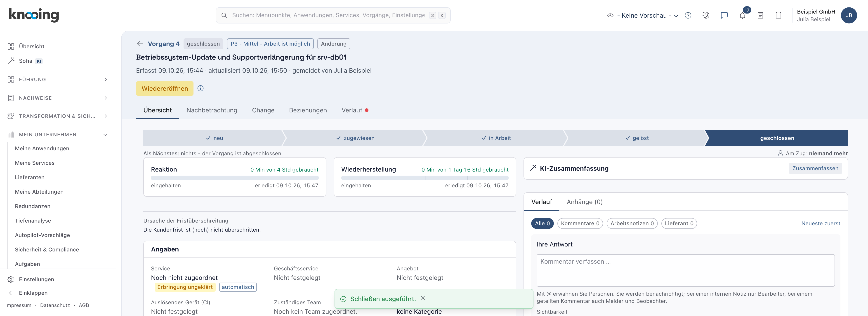Open the clipboard icon in header
The height and width of the screenshot is (316, 868).
(x=778, y=16)
